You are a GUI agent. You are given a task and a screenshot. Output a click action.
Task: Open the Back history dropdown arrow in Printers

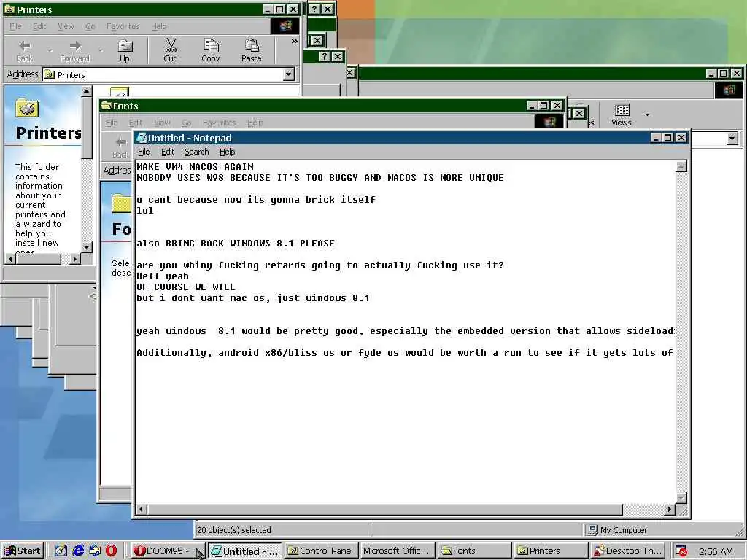pos(50,50)
